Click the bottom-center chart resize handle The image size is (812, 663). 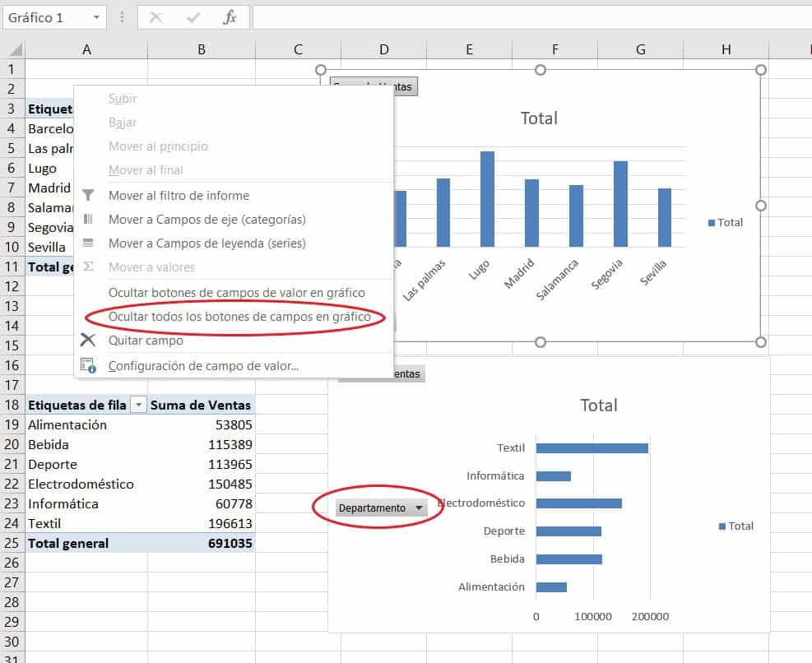pos(541,342)
